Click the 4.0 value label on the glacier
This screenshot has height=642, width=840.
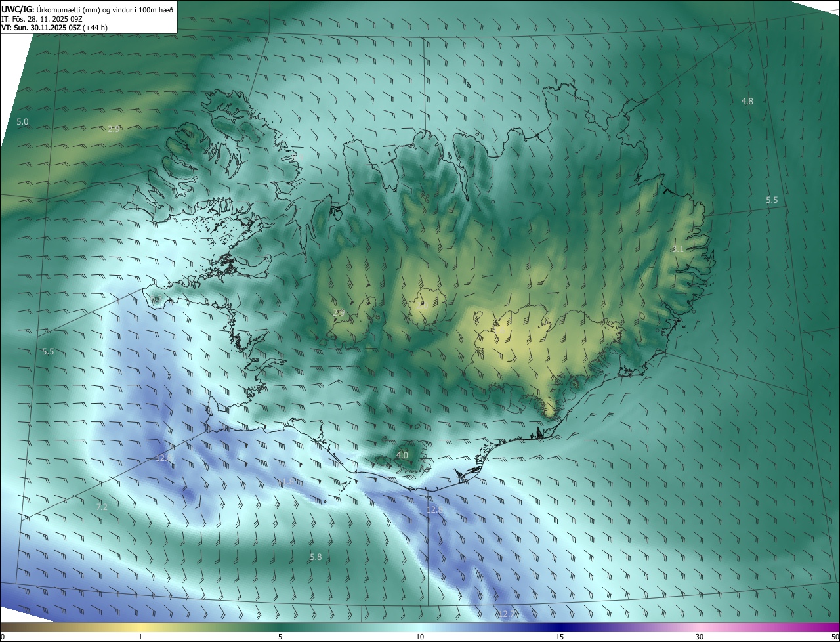coord(402,455)
